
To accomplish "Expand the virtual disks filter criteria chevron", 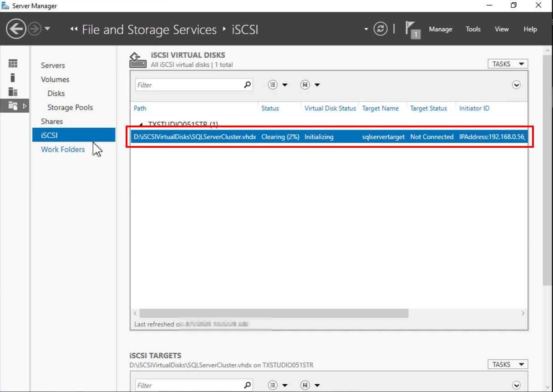I will pyautogui.click(x=516, y=85).
